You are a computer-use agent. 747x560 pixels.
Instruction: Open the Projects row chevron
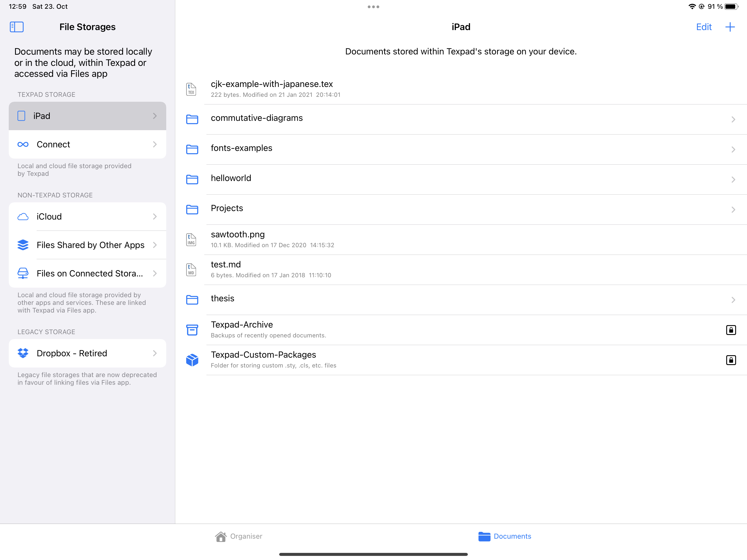coord(733,209)
